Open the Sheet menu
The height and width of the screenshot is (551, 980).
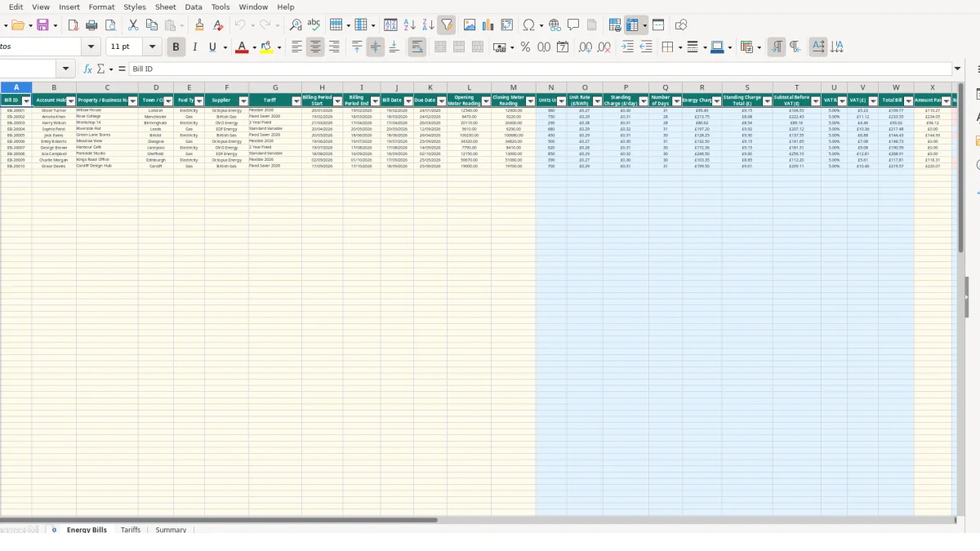tap(166, 7)
